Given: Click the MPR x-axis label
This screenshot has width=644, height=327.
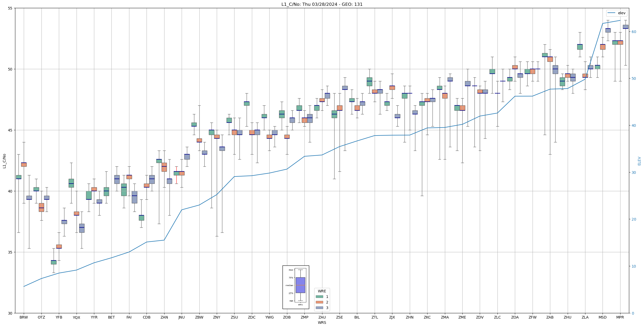Looking at the screenshot, I should [620, 317].
